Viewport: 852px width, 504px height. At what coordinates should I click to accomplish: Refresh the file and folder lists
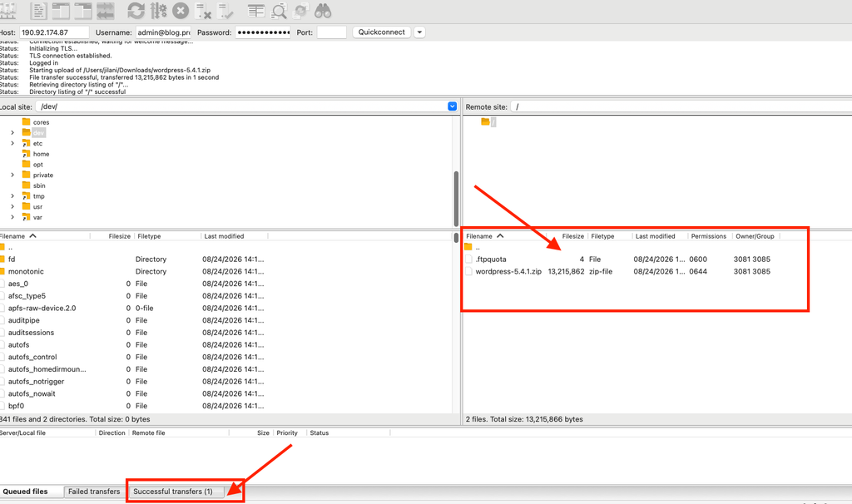click(136, 11)
